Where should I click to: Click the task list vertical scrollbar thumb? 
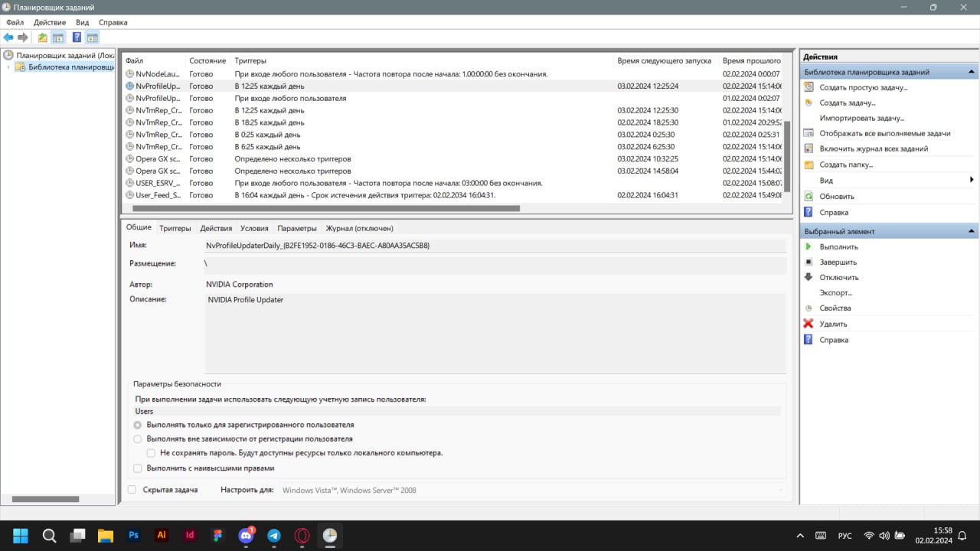click(787, 155)
